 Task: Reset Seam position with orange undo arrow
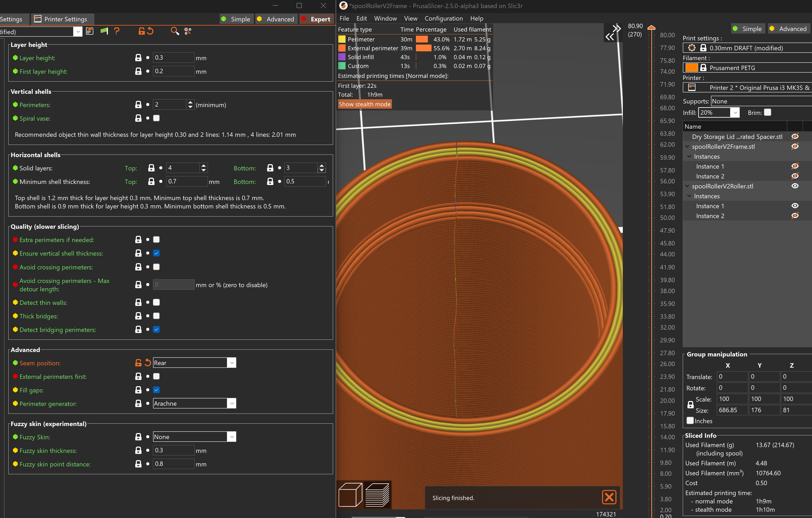(148, 363)
